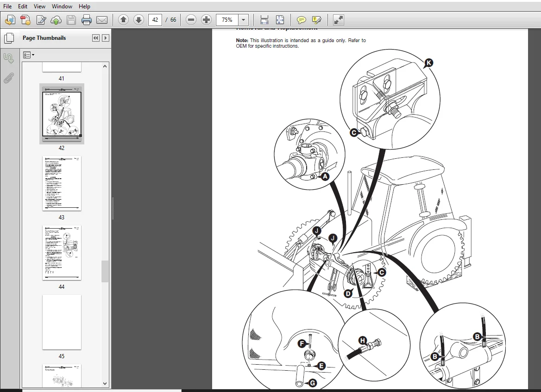Click the Page Thumbnails panel icon
This screenshot has width=541, height=392.
point(9,38)
